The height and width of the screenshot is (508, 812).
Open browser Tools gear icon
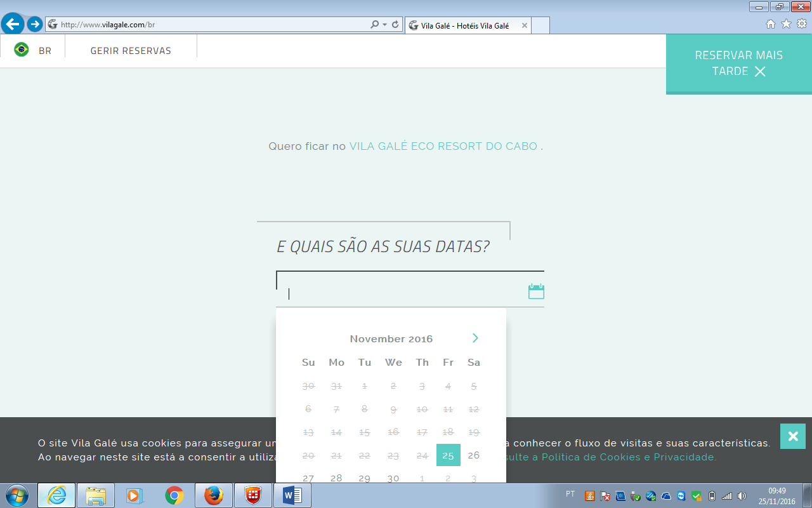802,24
